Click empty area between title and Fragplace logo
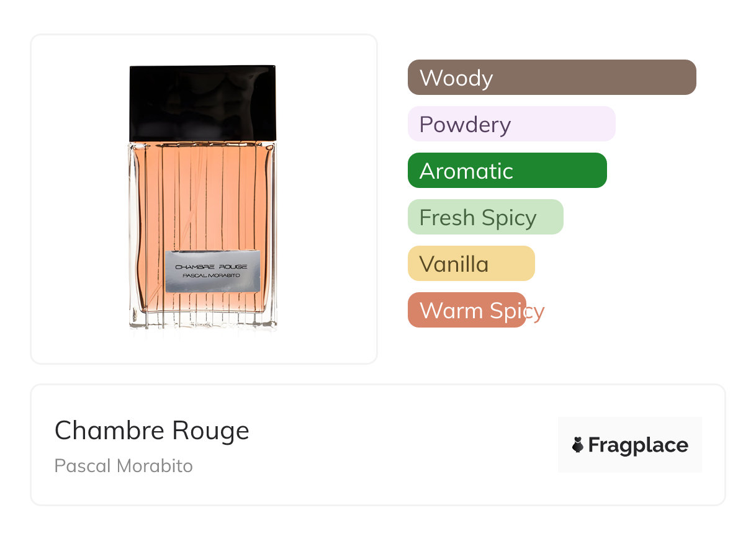 [403, 445]
